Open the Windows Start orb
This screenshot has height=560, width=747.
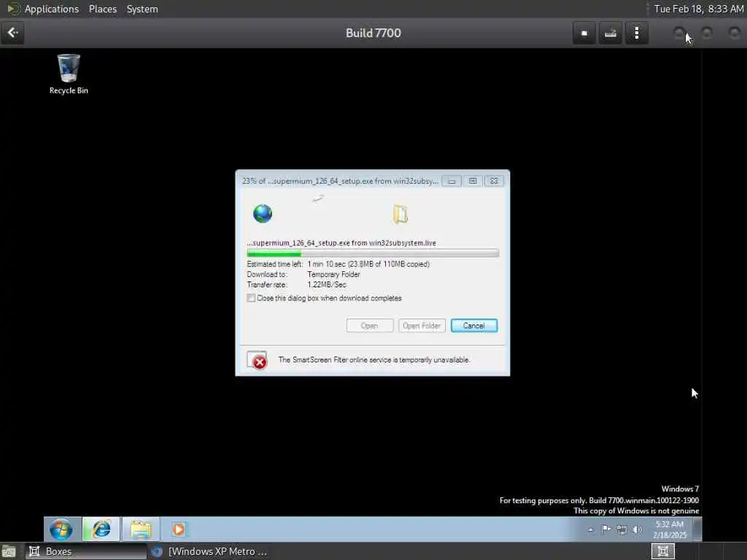coord(61,529)
